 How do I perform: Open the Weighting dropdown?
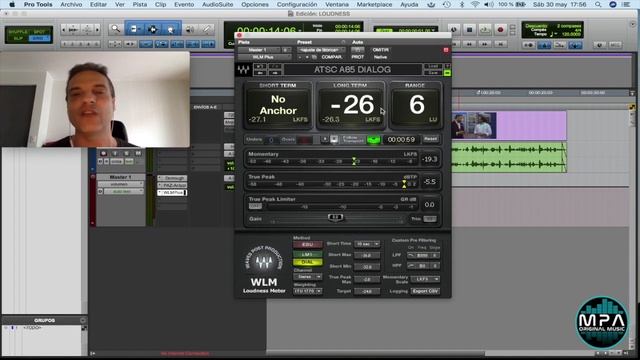tap(307, 291)
